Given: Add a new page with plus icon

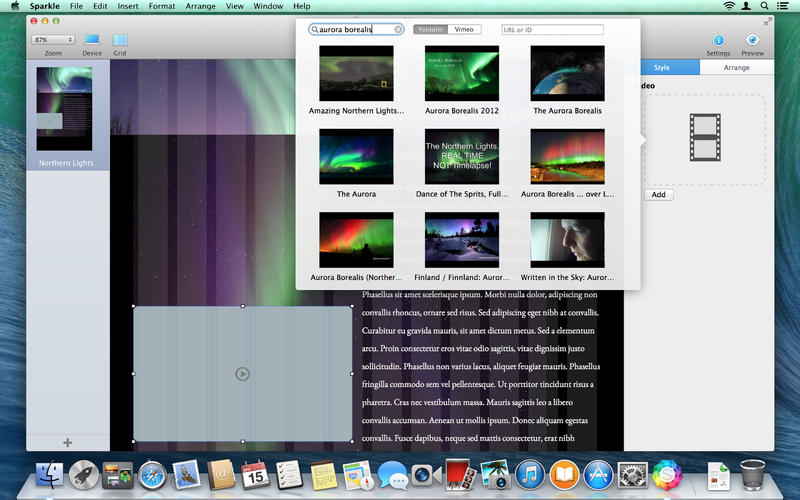Looking at the screenshot, I should pos(68,442).
